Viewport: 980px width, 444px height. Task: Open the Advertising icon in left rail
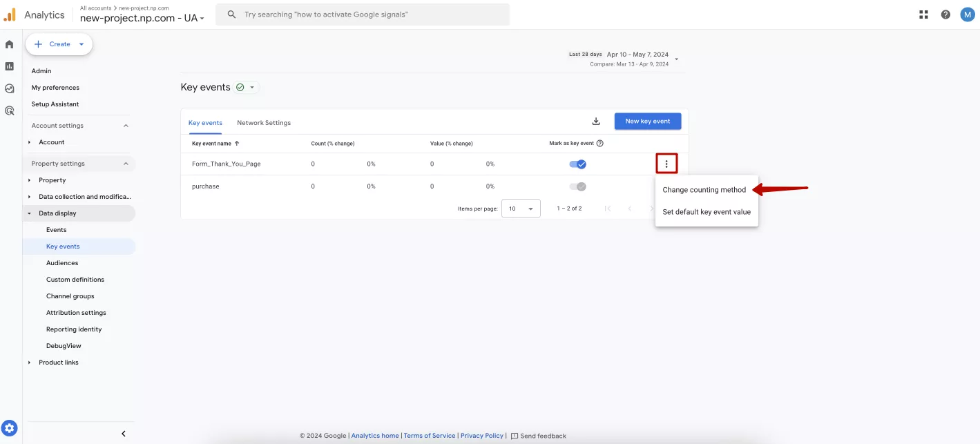pyautogui.click(x=9, y=110)
